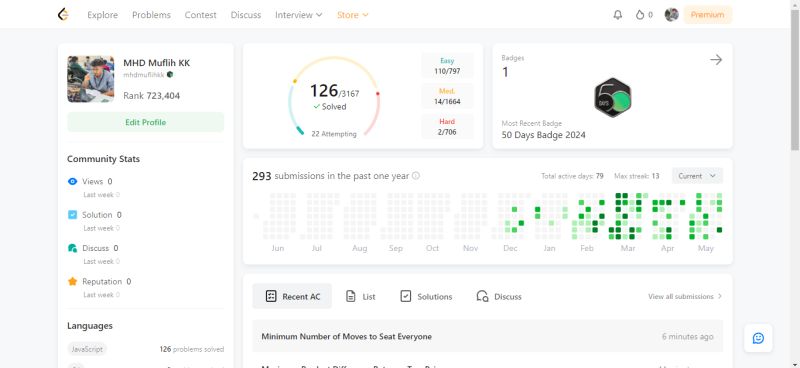Click the Reputation star icon
Screen dimensions: 800x368
[x=72, y=281]
